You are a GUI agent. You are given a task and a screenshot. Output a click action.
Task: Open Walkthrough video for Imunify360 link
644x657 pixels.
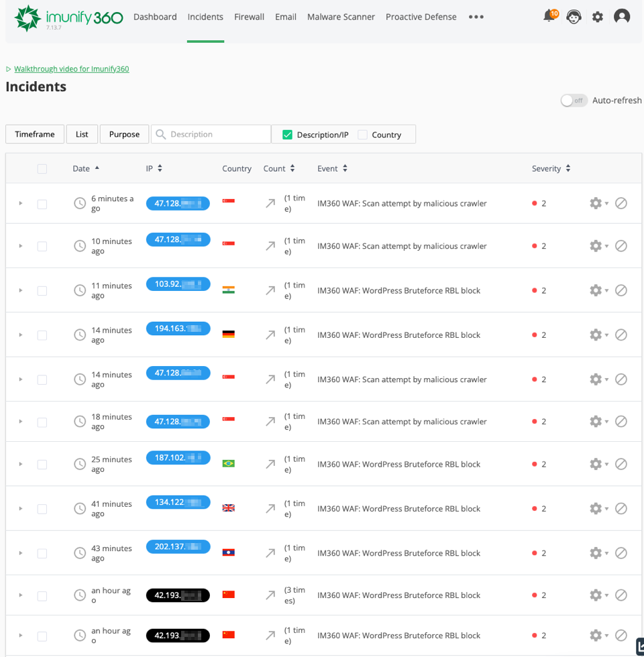click(71, 69)
